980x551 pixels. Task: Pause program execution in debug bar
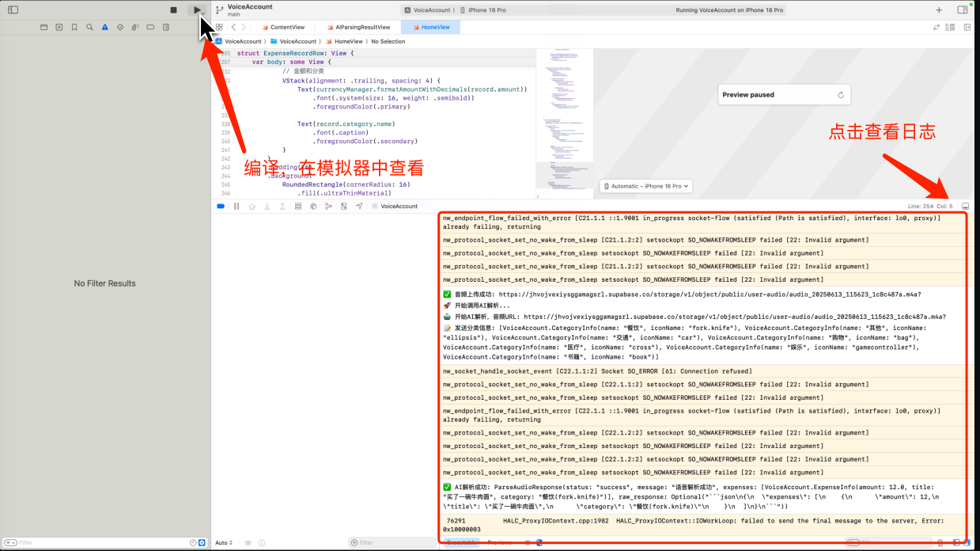pos(236,206)
